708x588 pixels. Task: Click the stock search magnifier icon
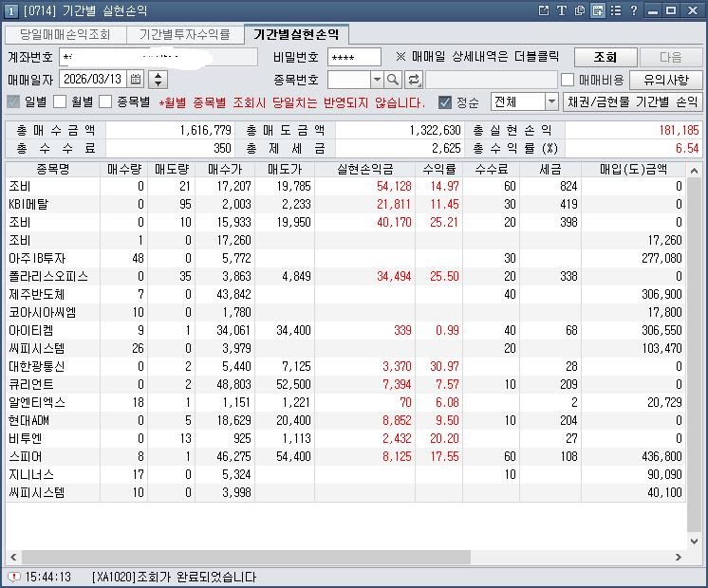pos(393,80)
